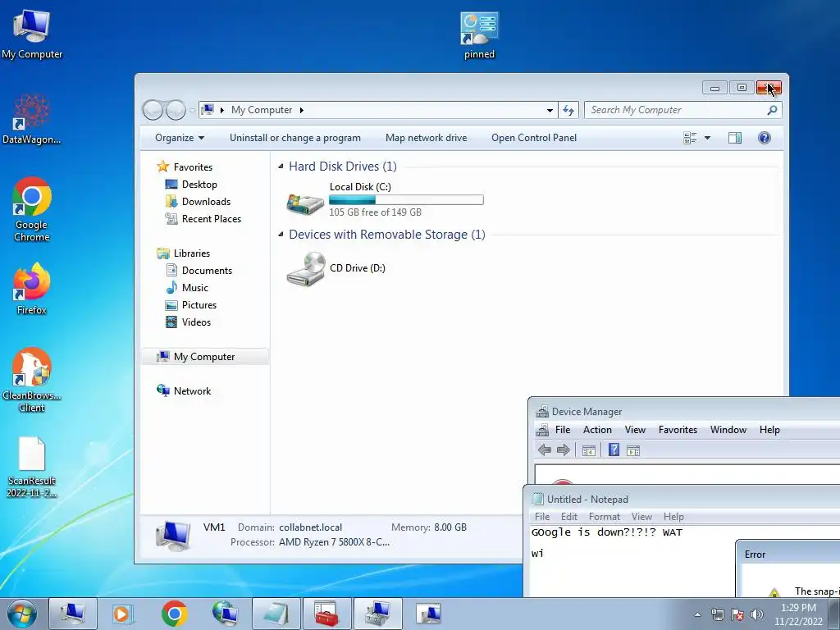Launch the DataWagon desktop shortcut
The width and height of the screenshot is (840, 630).
point(32,119)
